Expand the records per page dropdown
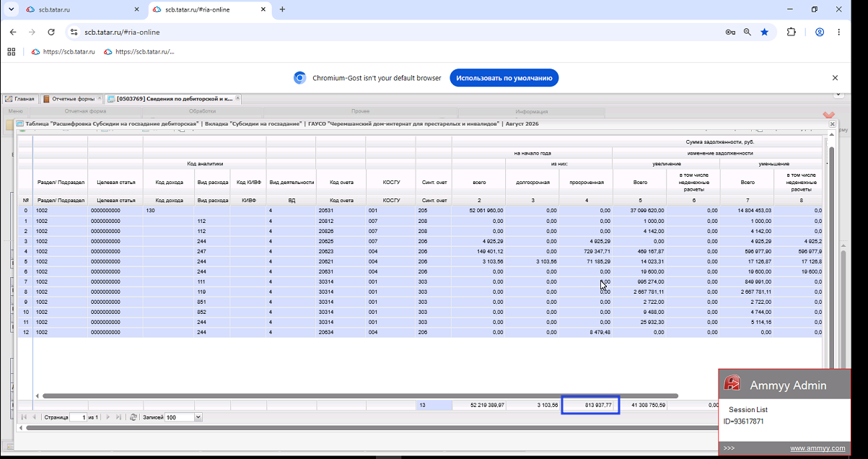This screenshot has height=459, width=868. point(198,417)
